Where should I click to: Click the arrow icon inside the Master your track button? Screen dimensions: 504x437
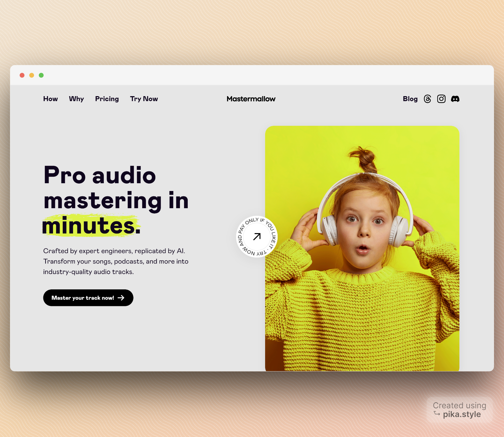(x=121, y=298)
